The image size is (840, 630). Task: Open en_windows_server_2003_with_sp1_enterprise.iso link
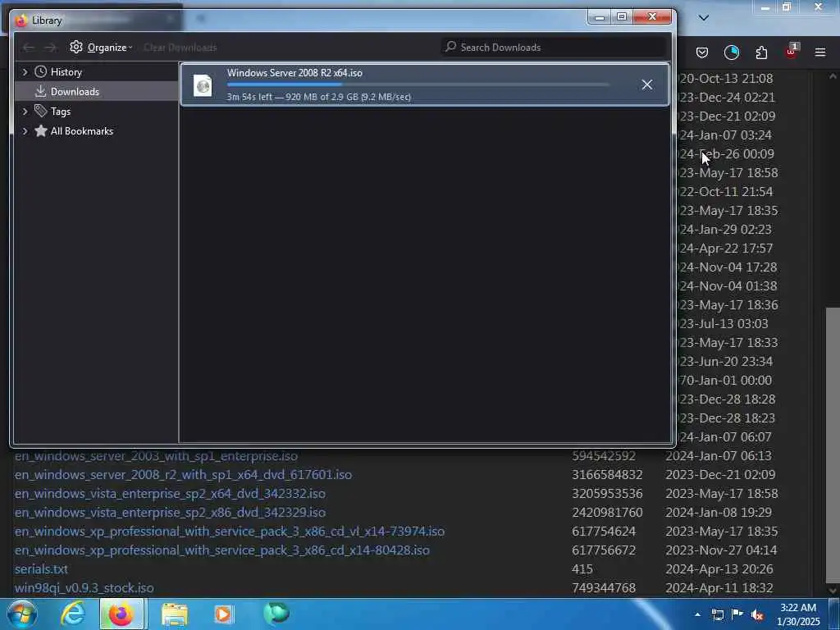[x=156, y=456]
